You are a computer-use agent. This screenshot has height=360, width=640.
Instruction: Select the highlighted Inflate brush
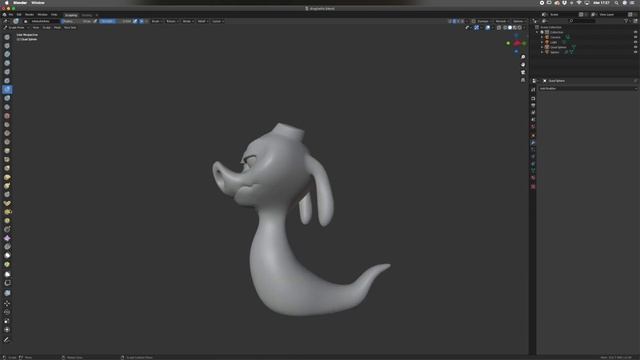click(x=7, y=89)
